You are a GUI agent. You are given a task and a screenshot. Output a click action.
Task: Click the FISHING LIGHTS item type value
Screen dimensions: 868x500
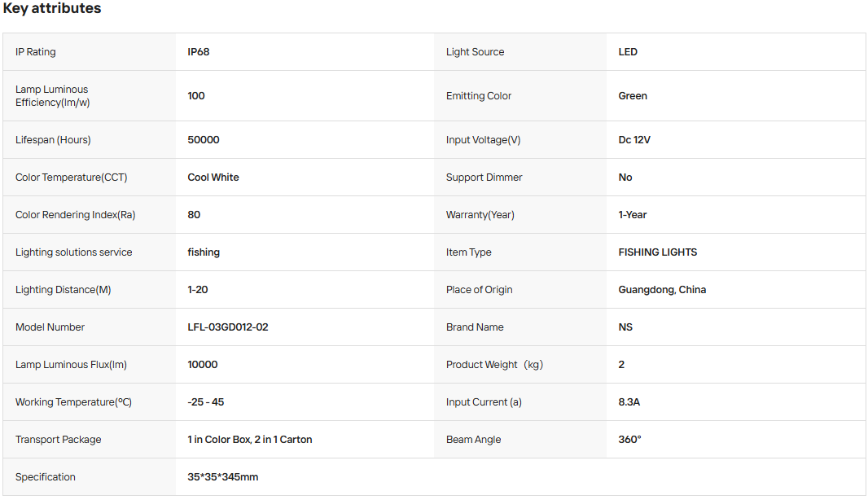[x=658, y=252]
